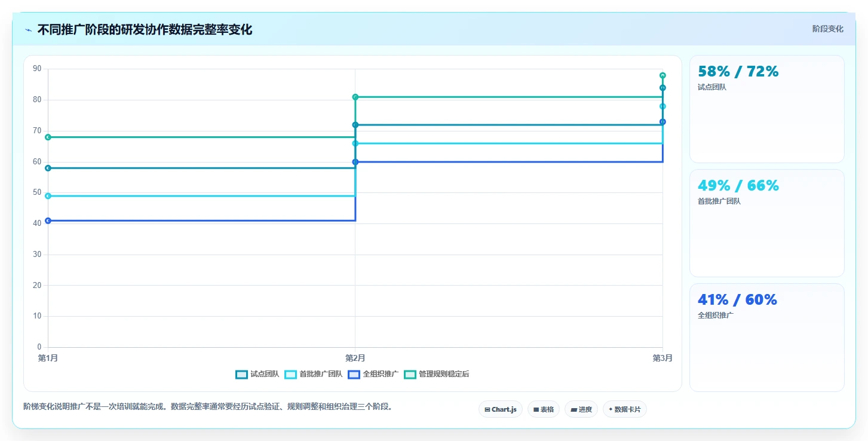Toggle the 试点团队 legend item
Viewport: 868px width, 441px height.
coord(257,374)
